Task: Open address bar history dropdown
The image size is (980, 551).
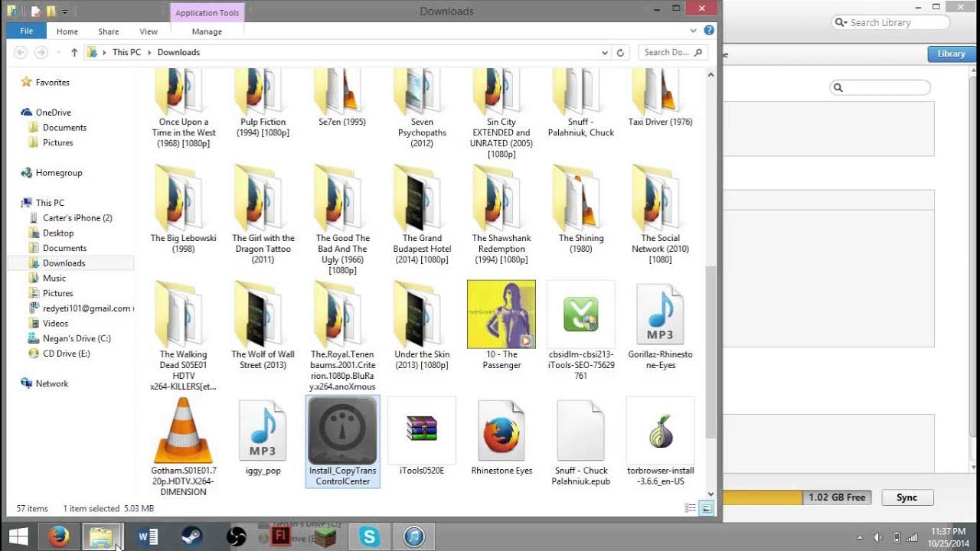Action: tap(605, 53)
